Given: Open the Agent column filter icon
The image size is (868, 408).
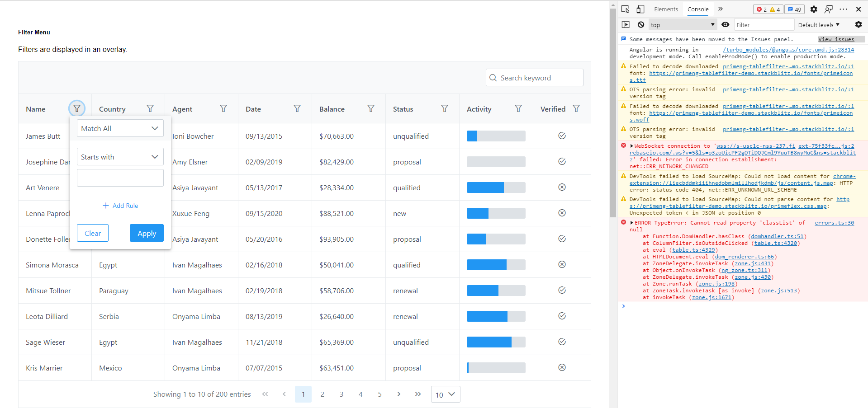Looking at the screenshot, I should click(223, 108).
